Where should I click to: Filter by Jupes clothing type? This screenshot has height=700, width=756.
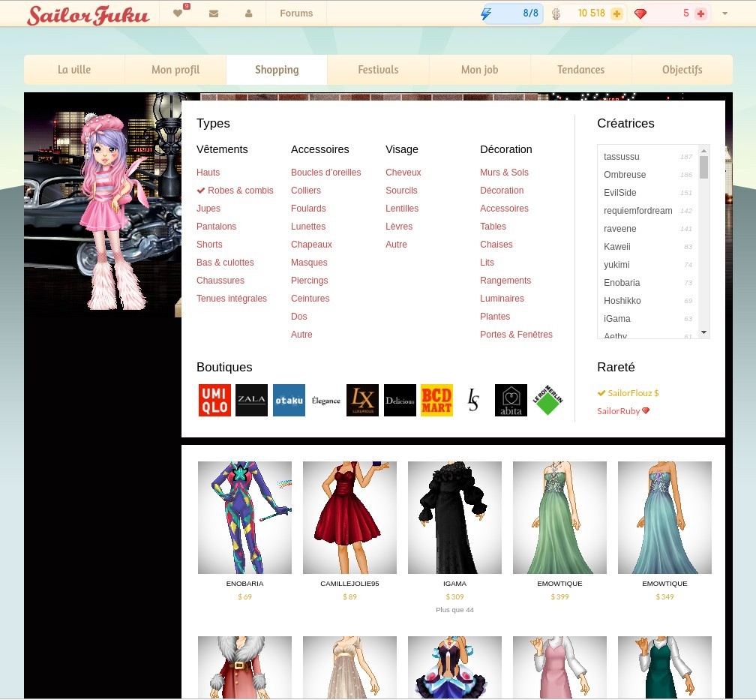click(x=208, y=209)
